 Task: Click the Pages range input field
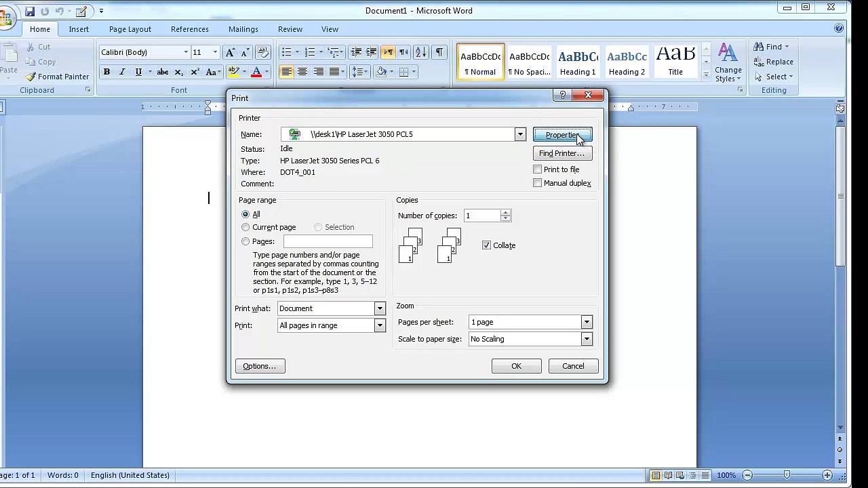328,241
